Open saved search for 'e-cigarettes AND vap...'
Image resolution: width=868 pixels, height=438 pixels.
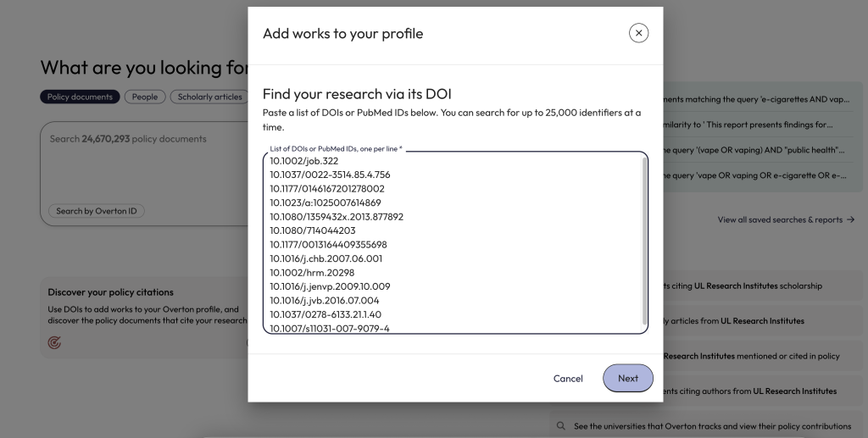pyautogui.click(x=754, y=99)
